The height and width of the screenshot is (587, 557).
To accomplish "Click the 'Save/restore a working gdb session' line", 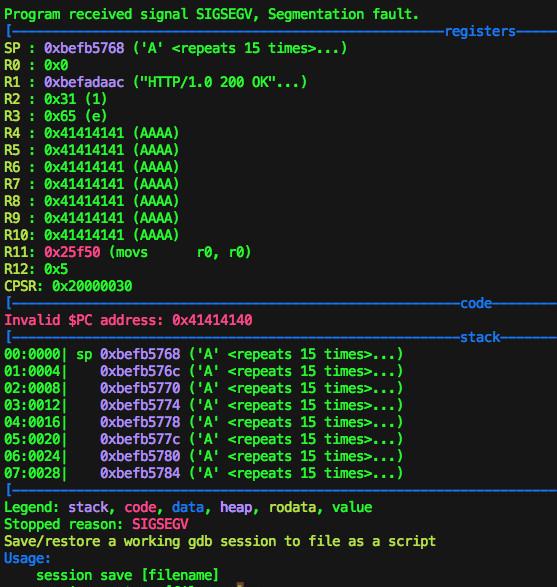I will point(220,541).
